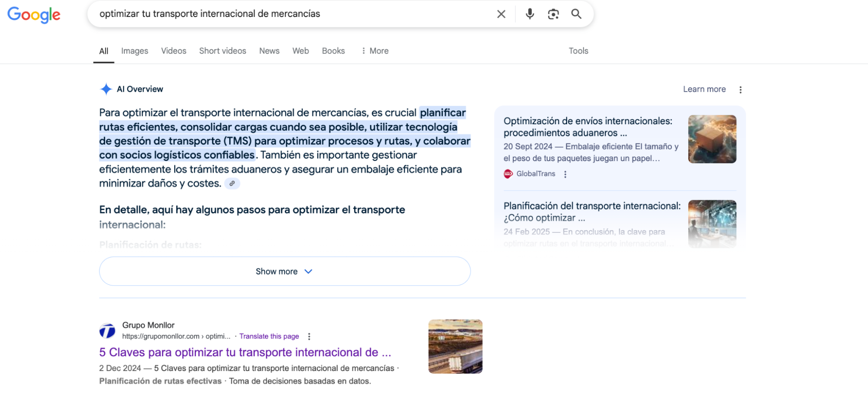
Task: Click the GlobalTrans favicon
Action: (508, 173)
